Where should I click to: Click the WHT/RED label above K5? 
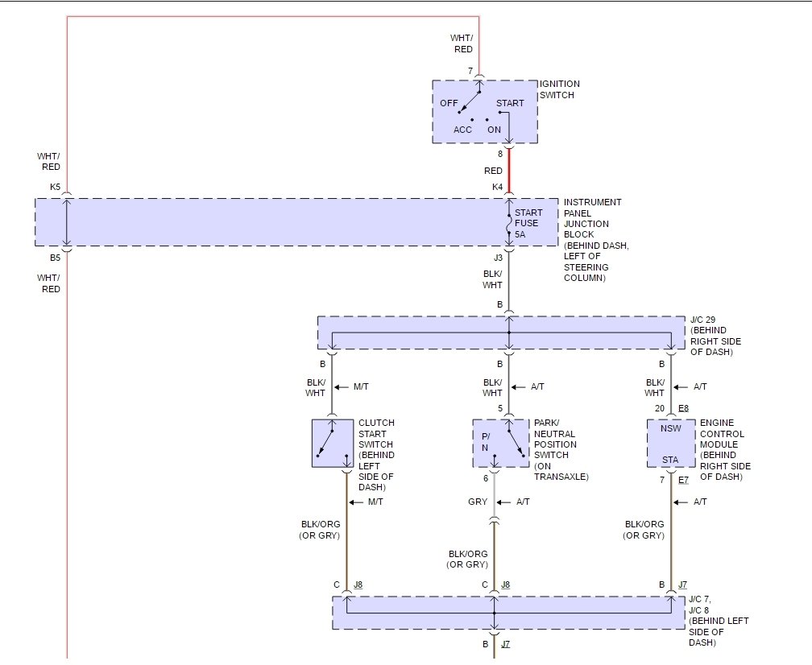tap(48, 162)
